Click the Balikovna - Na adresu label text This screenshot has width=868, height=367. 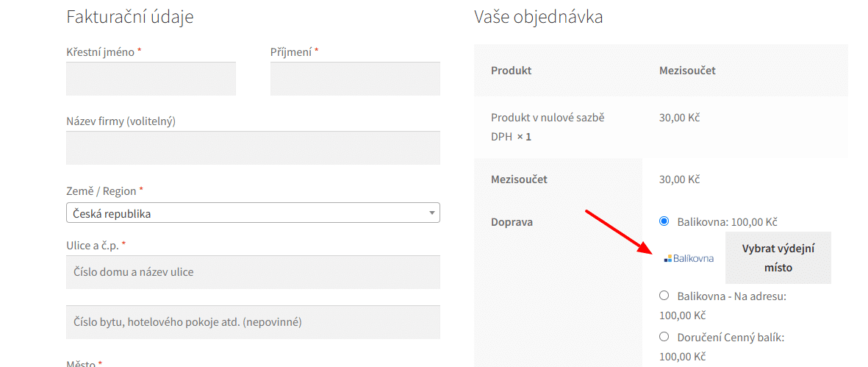(x=731, y=296)
